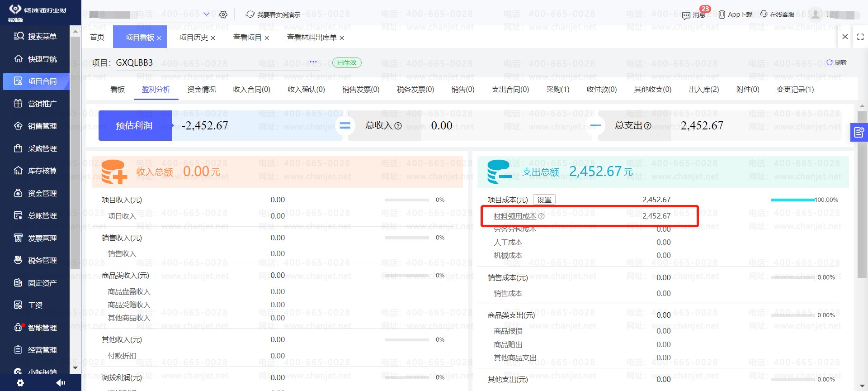Open 快捷导航 in the sidebar

tap(35, 59)
